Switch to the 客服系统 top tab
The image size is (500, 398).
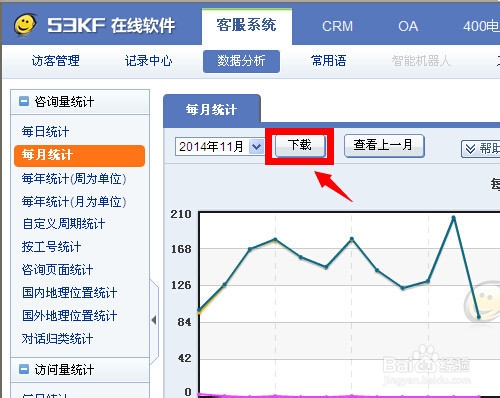coord(247,26)
